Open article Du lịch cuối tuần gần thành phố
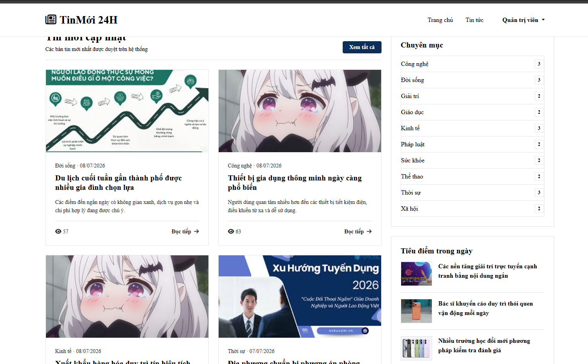 point(119,183)
